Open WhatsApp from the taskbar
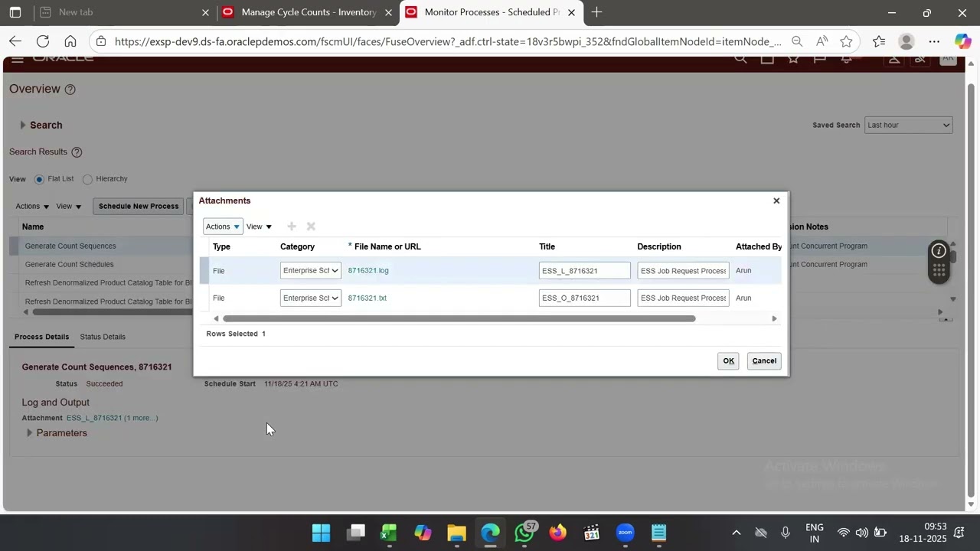This screenshot has height=551, width=980. pyautogui.click(x=524, y=533)
